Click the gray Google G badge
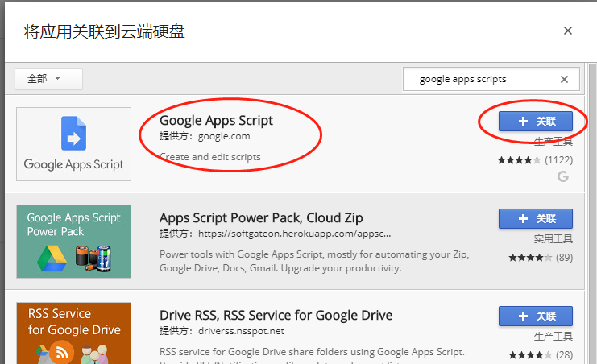This screenshot has width=597, height=364. 563,176
